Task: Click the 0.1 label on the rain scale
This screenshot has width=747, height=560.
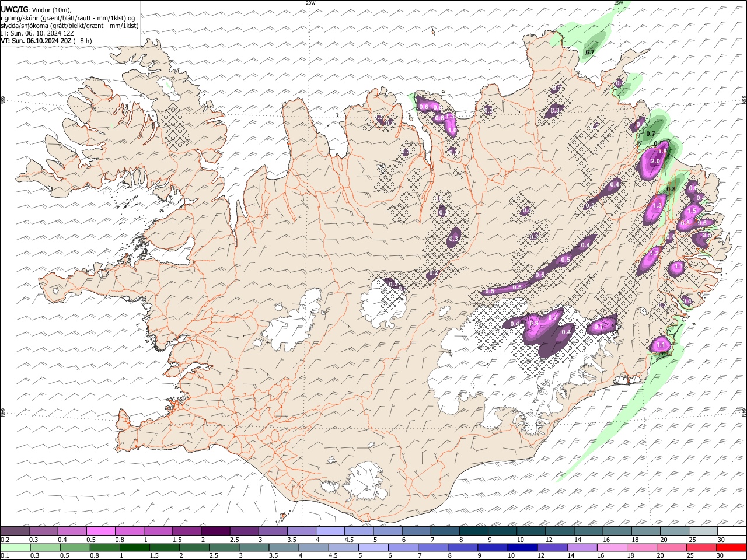Action: 4,556
